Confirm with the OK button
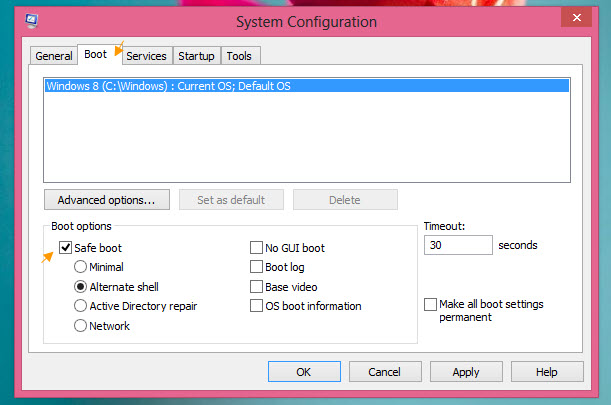Screen dimensions: 611x405 304,371
